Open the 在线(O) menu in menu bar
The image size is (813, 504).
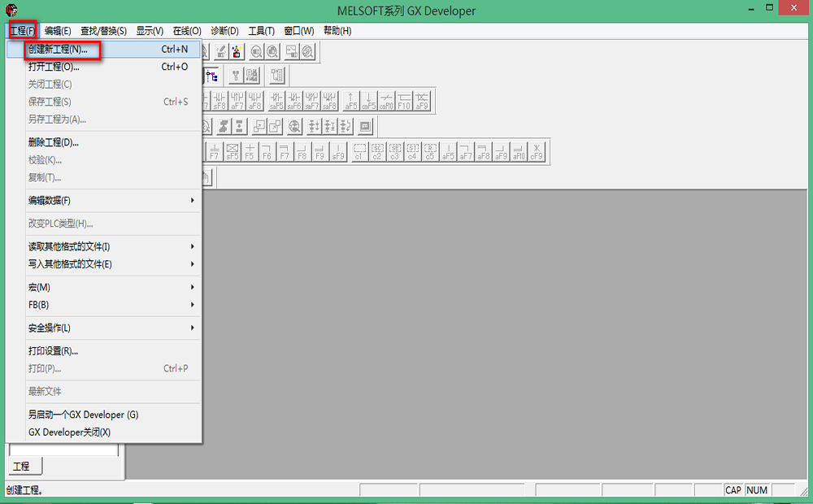point(186,31)
